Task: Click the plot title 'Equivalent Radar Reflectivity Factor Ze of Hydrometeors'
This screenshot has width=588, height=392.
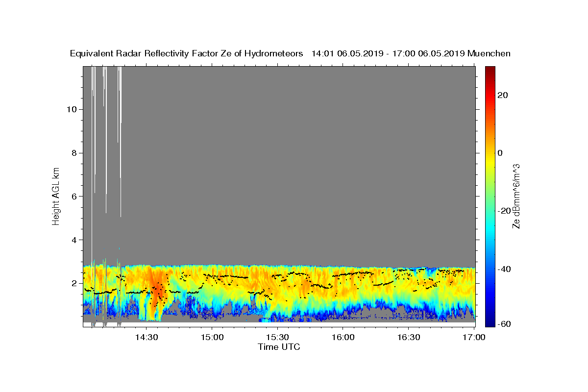Action: click(x=187, y=54)
